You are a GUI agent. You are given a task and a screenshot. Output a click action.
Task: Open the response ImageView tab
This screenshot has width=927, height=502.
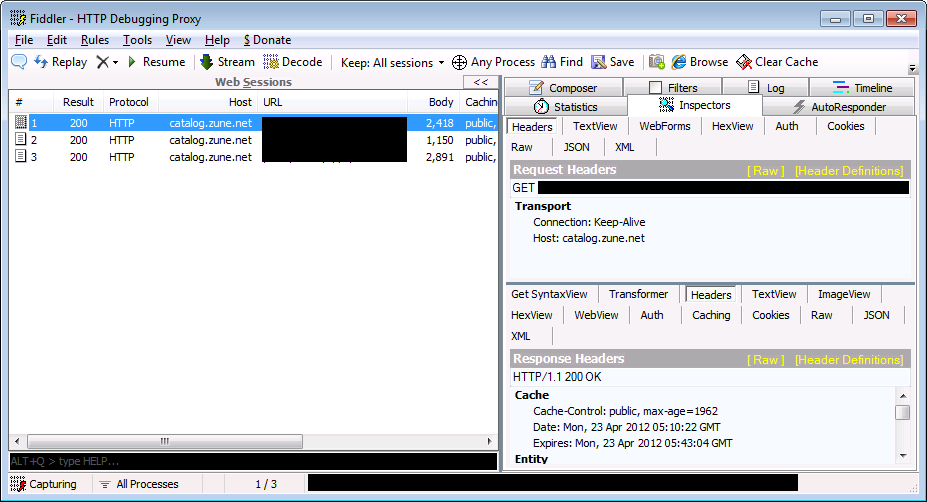tap(844, 294)
